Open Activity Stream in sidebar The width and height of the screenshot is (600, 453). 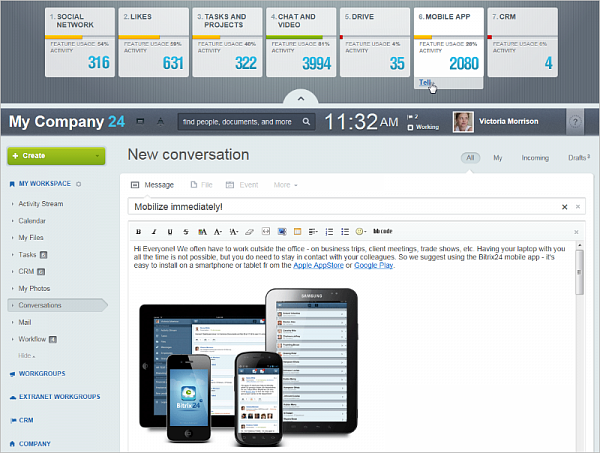pos(41,204)
